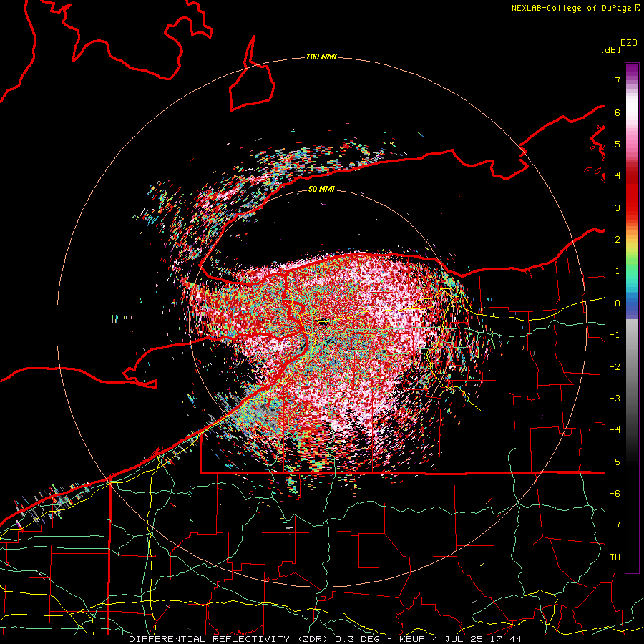Image resolution: width=644 pixels, height=644 pixels.
Task: Click the '6' value on color scale
Action: [618, 112]
